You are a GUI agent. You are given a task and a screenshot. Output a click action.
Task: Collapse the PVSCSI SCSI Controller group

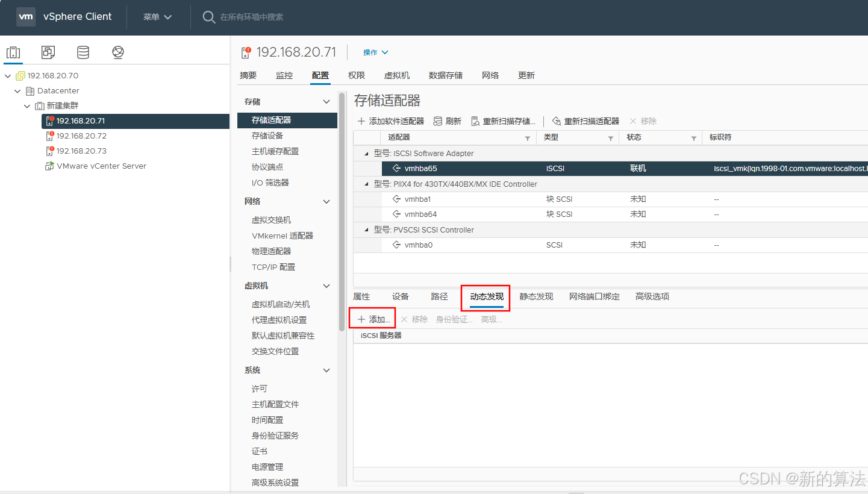[366, 230]
